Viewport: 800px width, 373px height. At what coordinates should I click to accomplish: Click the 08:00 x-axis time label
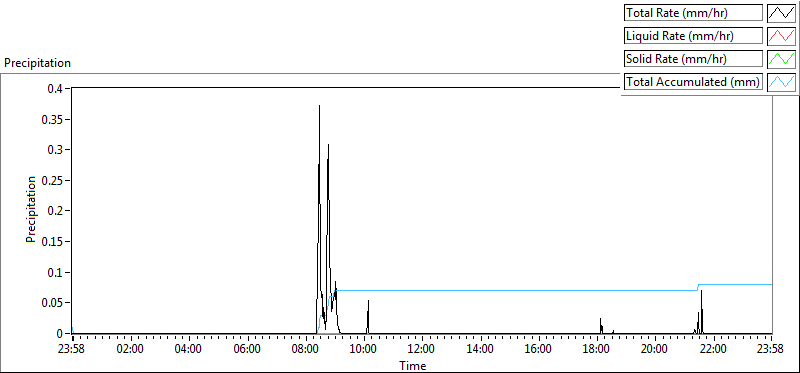[306, 350]
